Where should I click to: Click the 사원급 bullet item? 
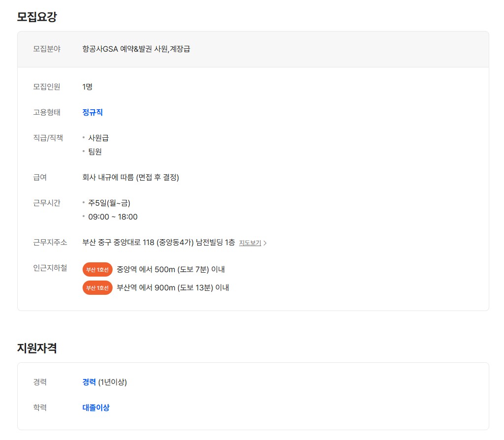coord(98,138)
